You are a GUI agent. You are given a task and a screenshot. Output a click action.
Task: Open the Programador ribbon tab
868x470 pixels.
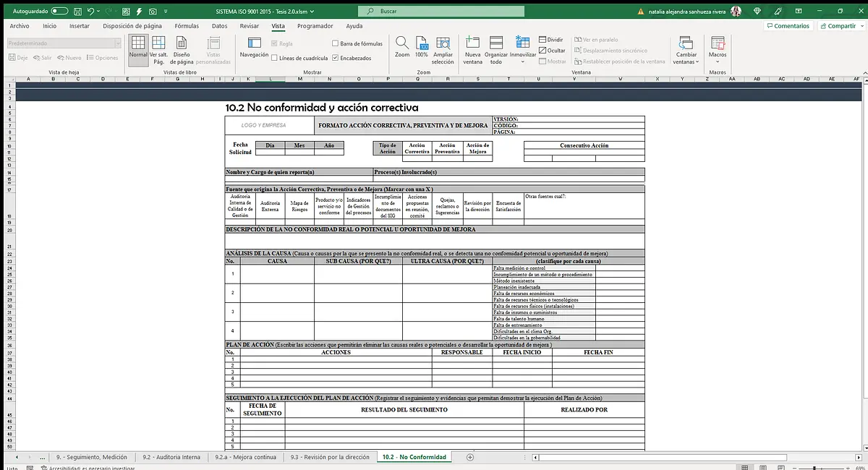pos(315,26)
